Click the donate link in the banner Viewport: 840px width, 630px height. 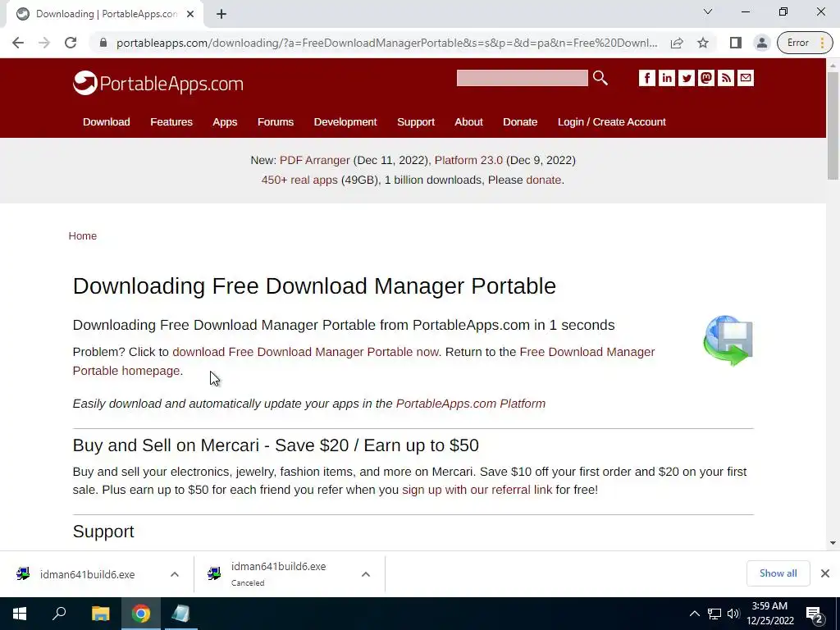click(544, 180)
